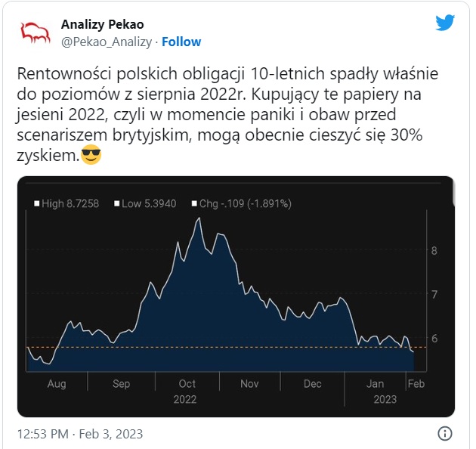
Task: Toggle the High 8.7258 legend marker
Action: (x=37, y=203)
